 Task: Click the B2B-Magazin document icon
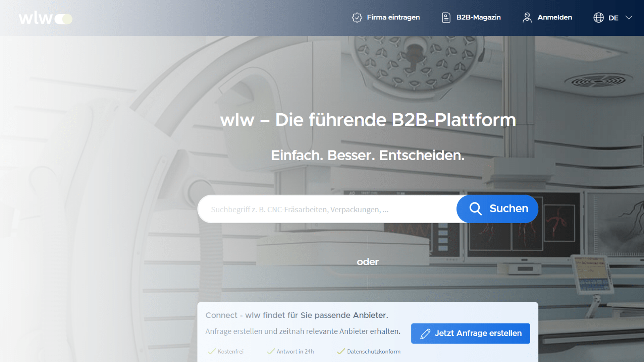[446, 17]
